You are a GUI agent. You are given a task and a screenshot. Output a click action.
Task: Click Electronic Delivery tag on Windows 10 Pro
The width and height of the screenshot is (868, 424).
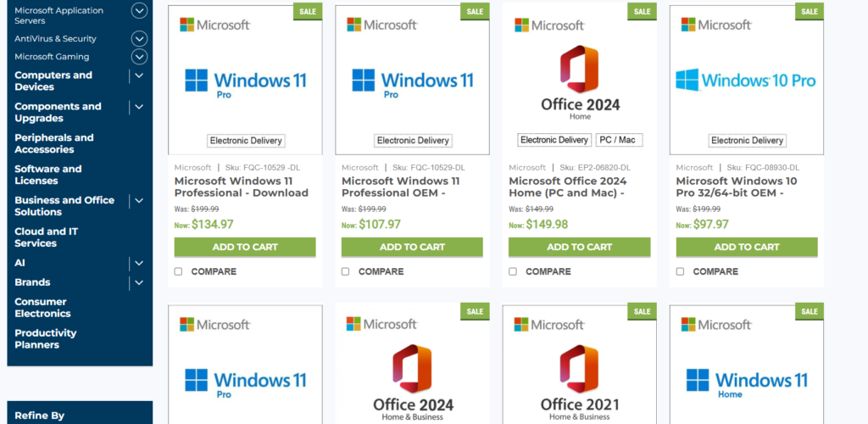click(x=747, y=141)
